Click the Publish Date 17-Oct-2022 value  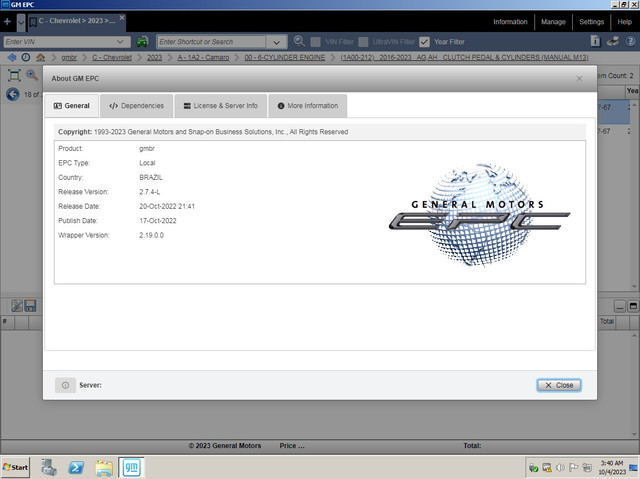coord(158,221)
